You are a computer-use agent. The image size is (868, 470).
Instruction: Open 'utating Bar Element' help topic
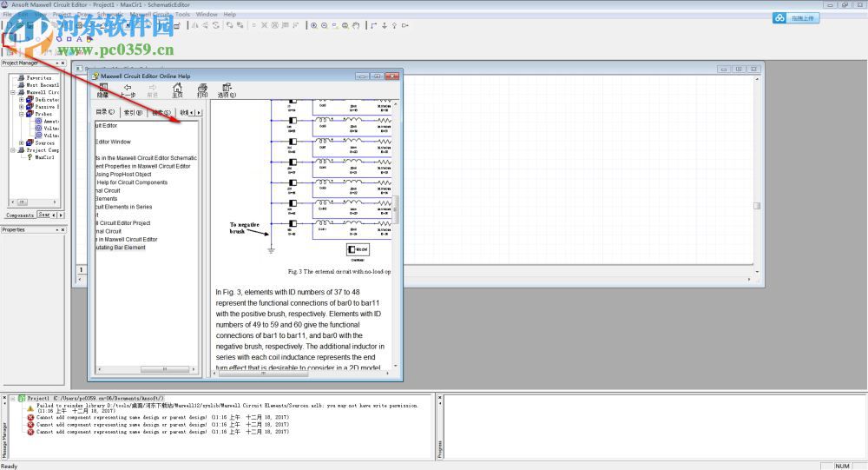tap(120, 248)
